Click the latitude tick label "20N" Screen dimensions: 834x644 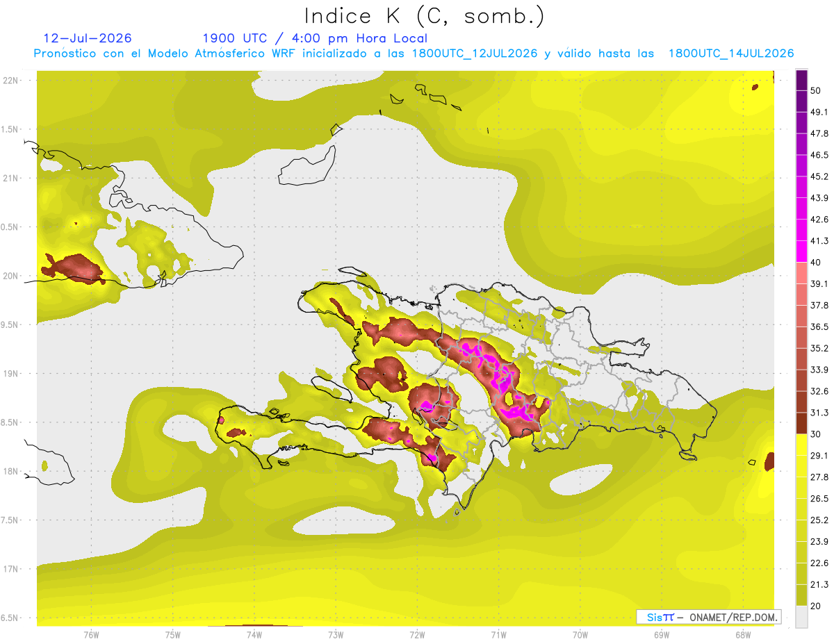11,276
